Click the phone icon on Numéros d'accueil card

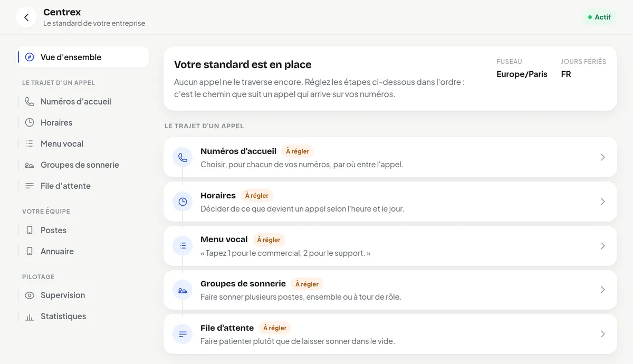click(183, 157)
